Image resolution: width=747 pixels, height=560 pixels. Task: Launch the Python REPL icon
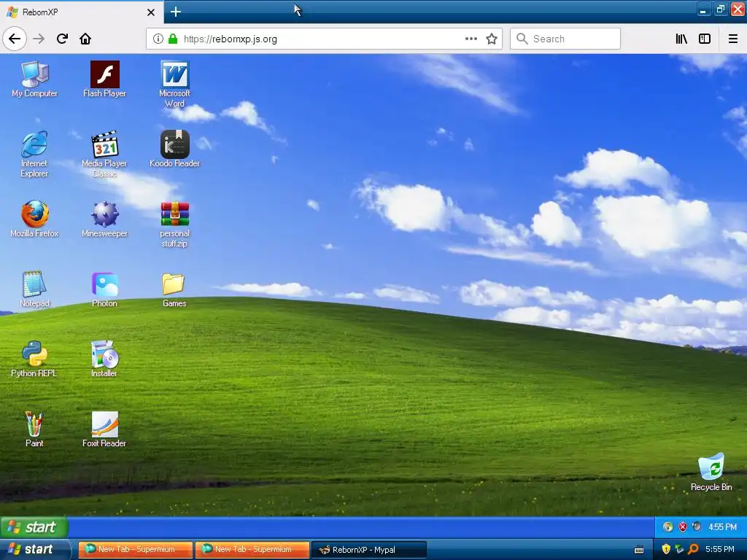[x=34, y=359]
